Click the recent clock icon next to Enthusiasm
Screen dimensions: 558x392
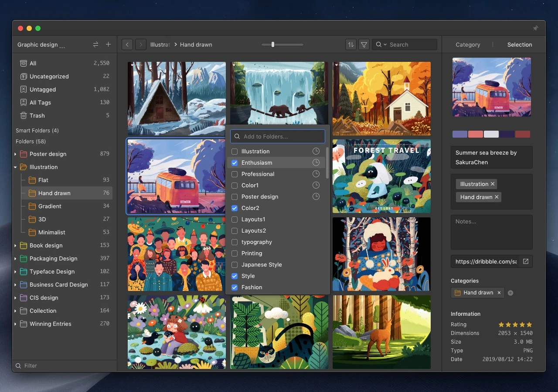316,162
